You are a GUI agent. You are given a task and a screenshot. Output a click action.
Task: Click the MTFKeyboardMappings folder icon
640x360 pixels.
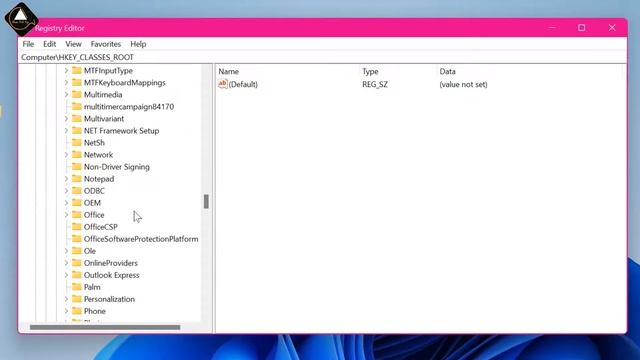click(x=77, y=82)
